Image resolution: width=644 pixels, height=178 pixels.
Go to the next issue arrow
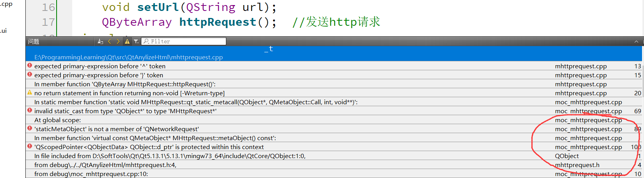118,41
